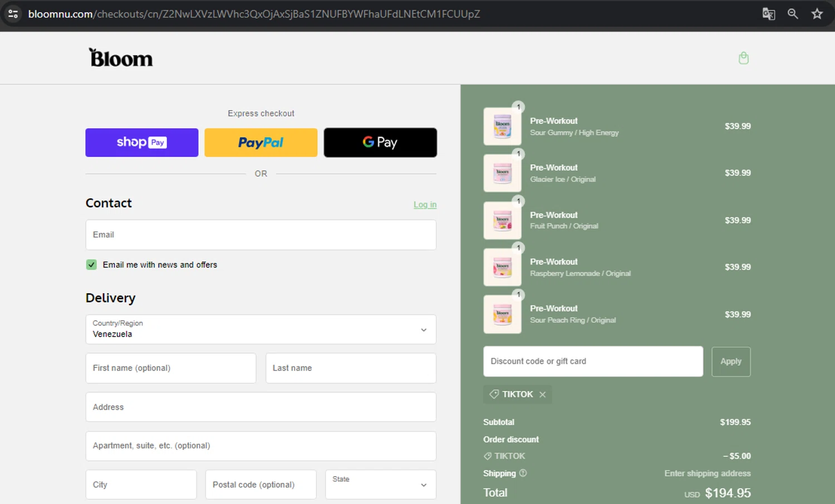The image size is (835, 504).
Task: Open the Fruit Punch Pre-Workout thumbnail
Action: tap(502, 220)
